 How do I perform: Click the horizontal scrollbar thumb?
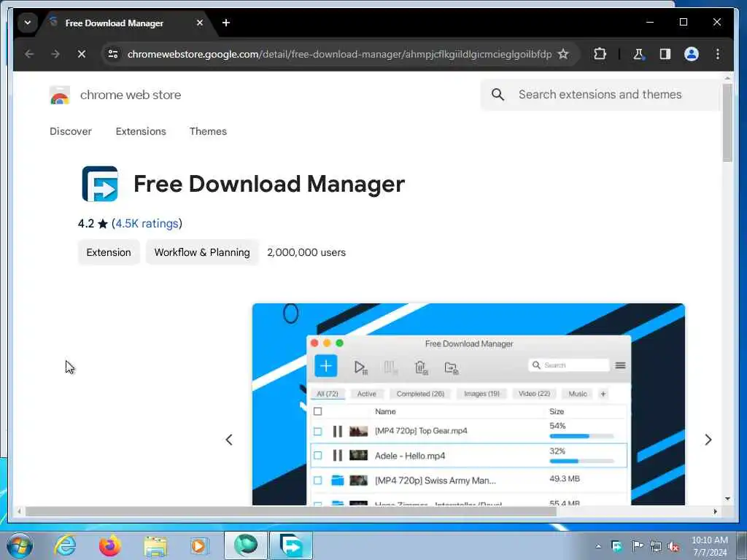290,511
